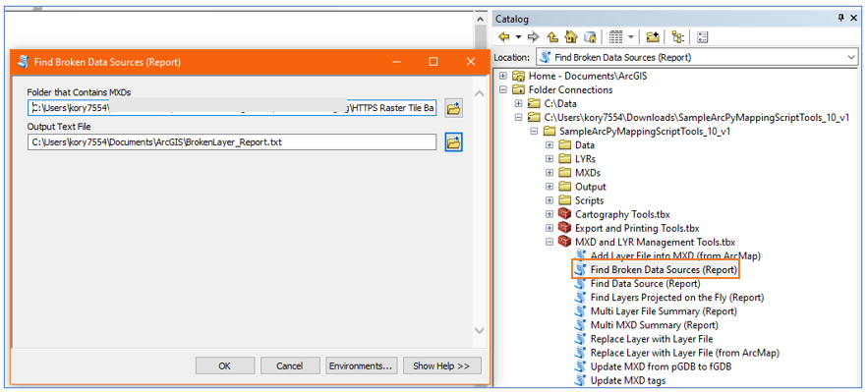Toggle Catalog tree contents panel

(678, 37)
